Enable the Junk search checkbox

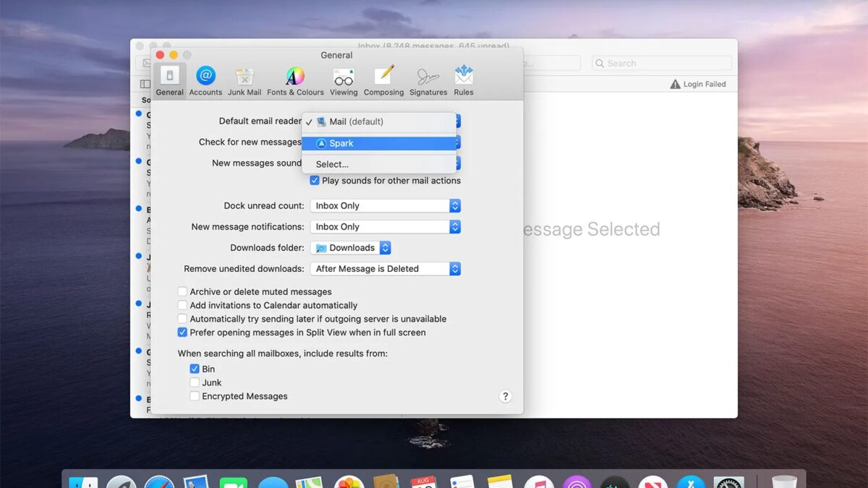195,382
